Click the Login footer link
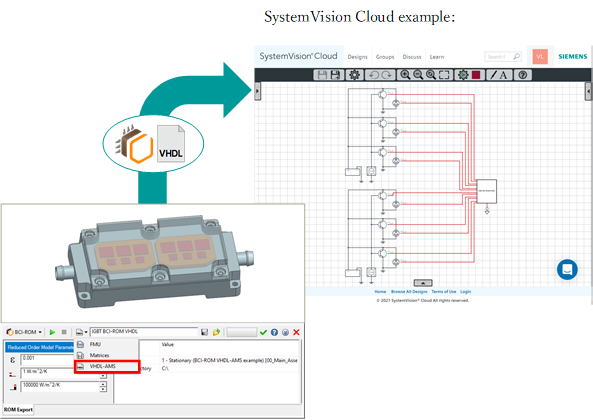 click(466, 291)
